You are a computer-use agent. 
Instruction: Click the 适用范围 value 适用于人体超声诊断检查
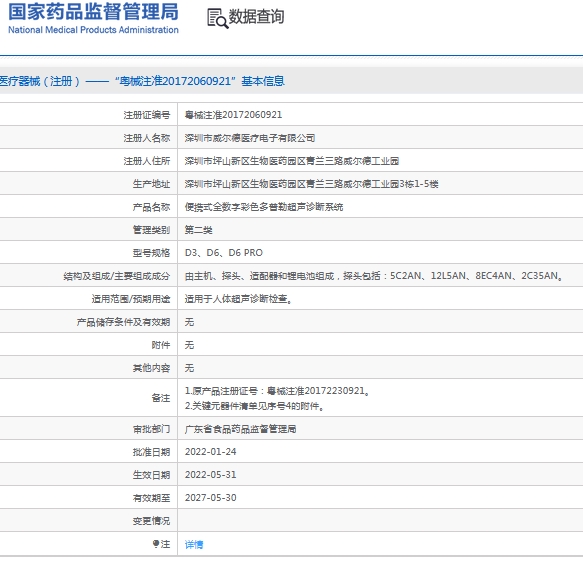click(238, 299)
